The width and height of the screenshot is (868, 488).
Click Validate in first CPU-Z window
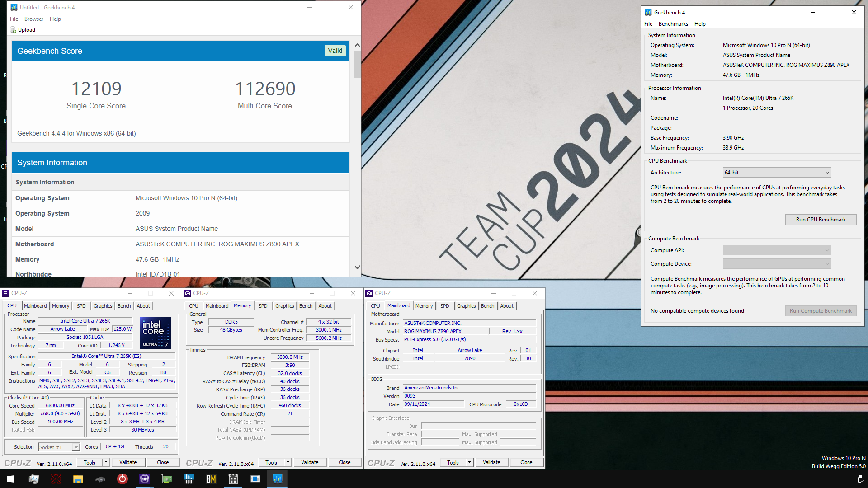click(128, 462)
